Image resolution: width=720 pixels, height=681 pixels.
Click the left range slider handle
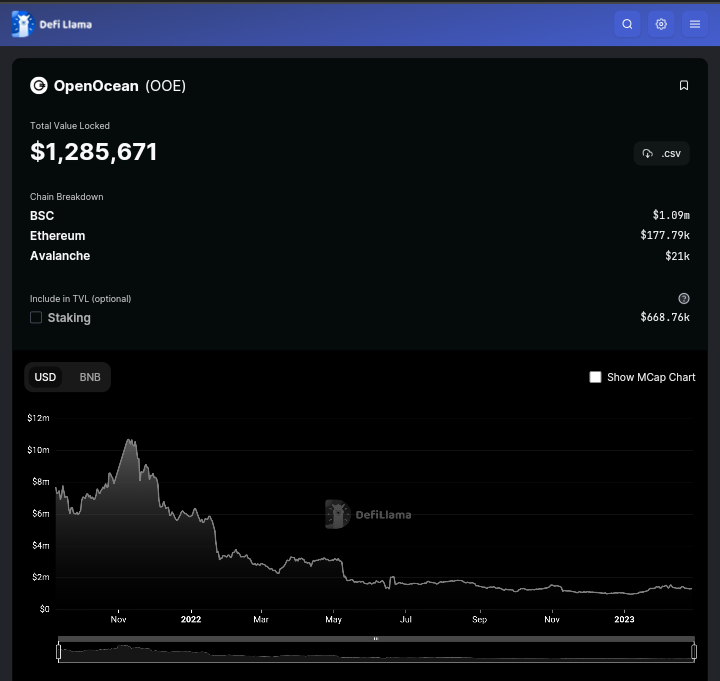tap(59, 651)
